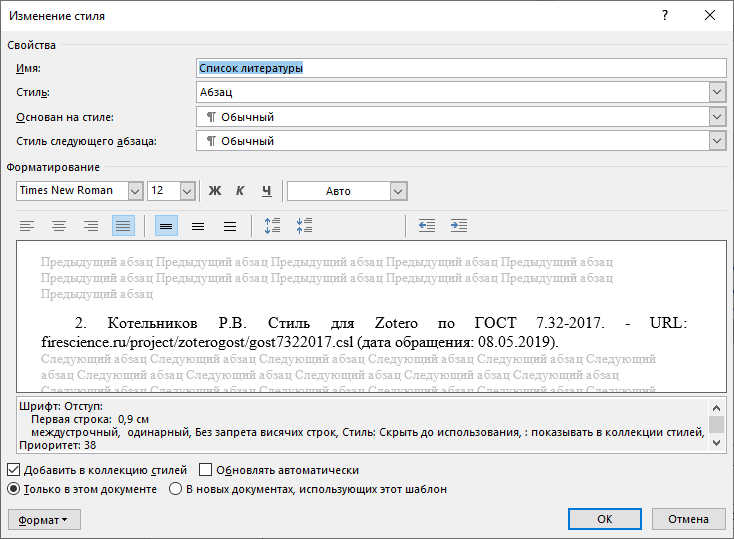
Task: Align paragraph text to the left
Action: point(27,226)
